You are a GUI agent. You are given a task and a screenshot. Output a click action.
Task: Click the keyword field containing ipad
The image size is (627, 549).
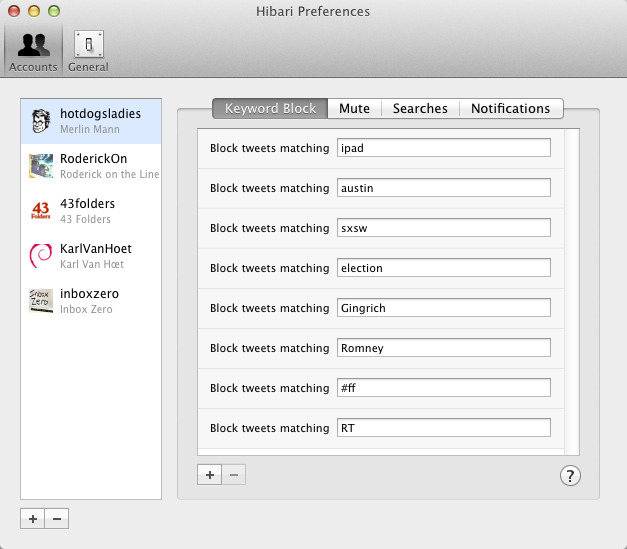(x=443, y=148)
